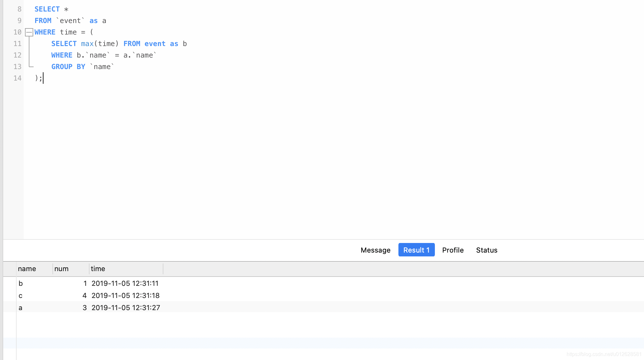Click time cell 2019-11-05 12:31:18

[x=126, y=295]
